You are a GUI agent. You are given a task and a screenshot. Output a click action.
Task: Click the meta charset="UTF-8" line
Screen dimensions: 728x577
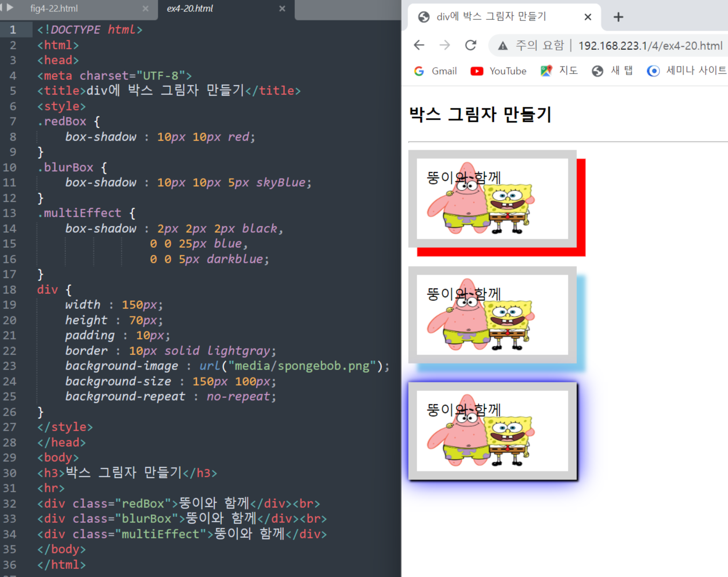(x=114, y=76)
